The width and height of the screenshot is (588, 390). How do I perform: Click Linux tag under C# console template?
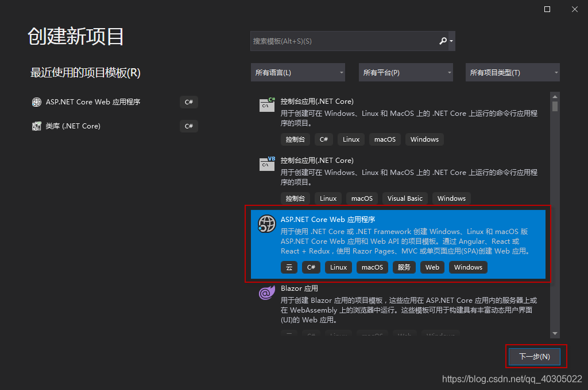coord(351,139)
